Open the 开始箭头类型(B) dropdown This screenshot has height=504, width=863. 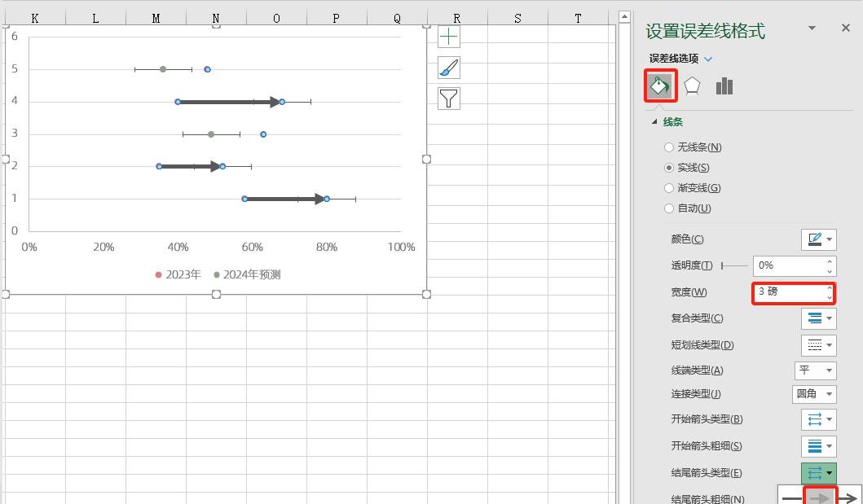(x=818, y=419)
